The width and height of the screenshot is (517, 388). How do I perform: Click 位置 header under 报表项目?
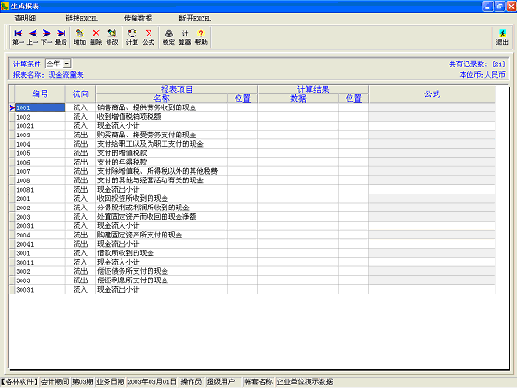pyautogui.click(x=242, y=98)
